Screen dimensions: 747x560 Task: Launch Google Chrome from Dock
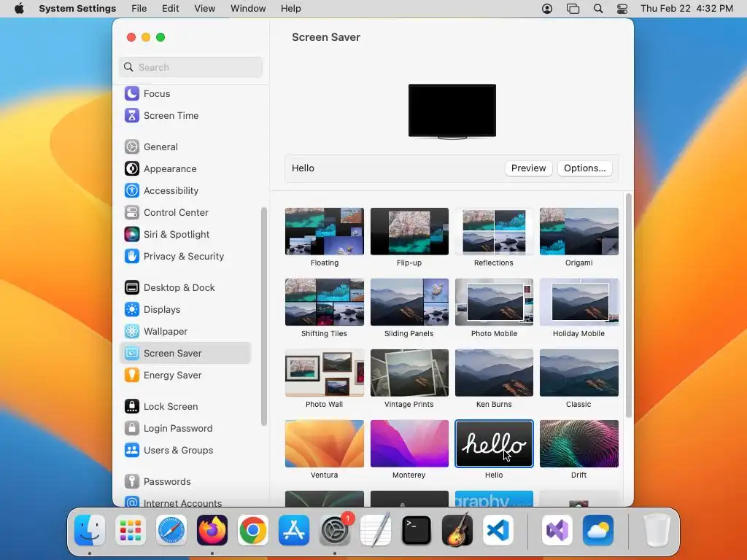point(253,530)
